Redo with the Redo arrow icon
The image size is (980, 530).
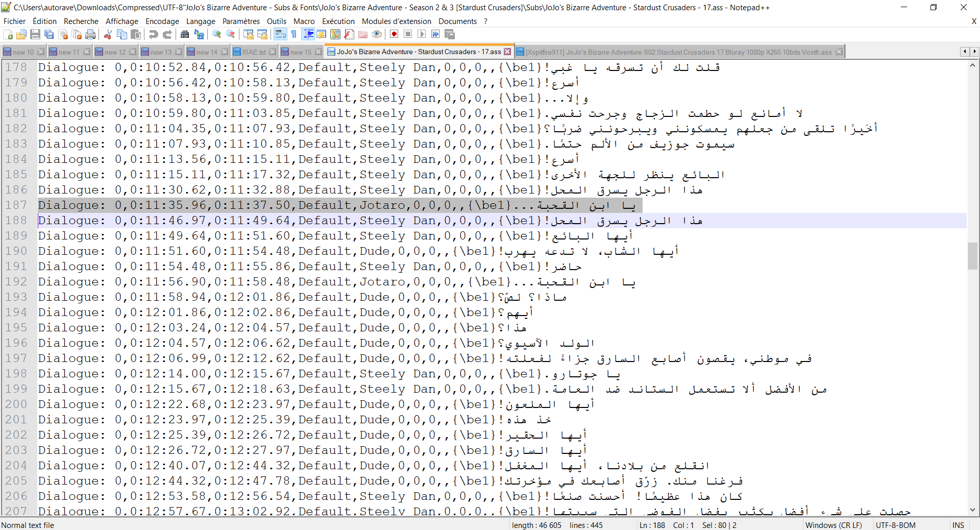pyautogui.click(x=167, y=34)
